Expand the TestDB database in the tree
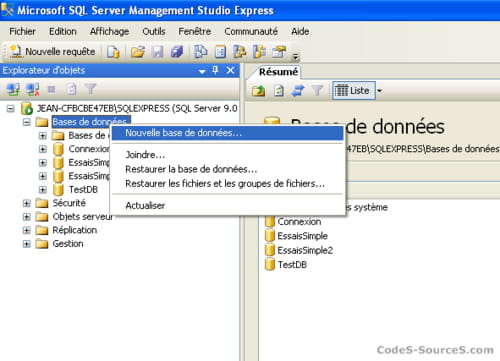The width and height of the screenshot is (500, 361). (x=43, y=190)
